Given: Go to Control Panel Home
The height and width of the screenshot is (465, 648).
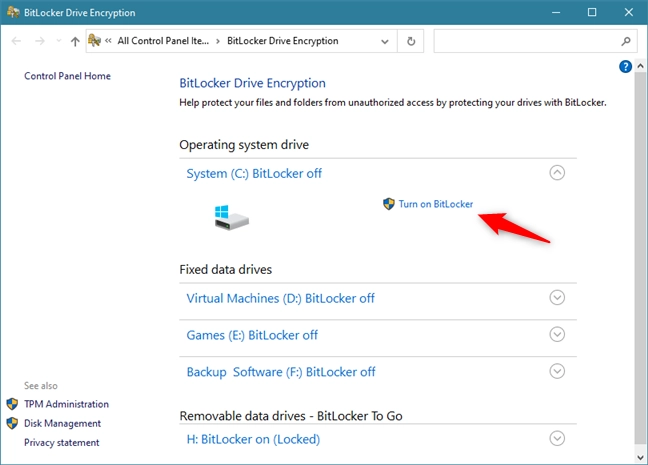Looking at the screenshot, I should click(67, 76).
